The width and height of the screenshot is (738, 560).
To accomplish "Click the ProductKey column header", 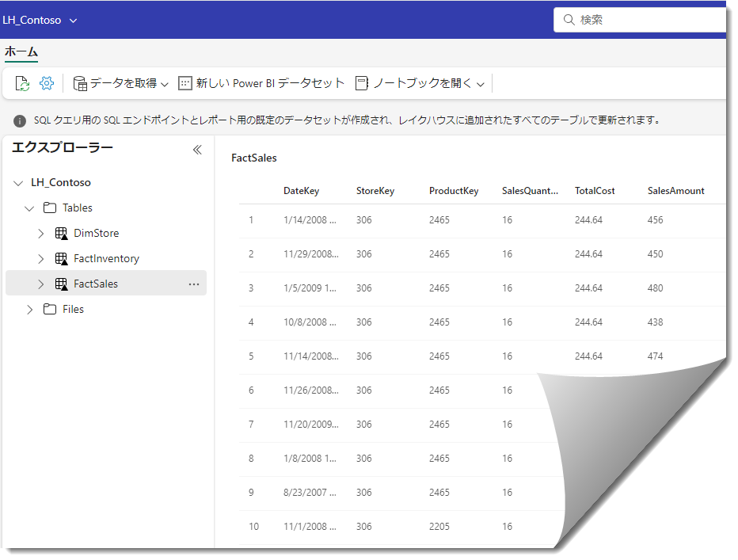I will pos(454,191).
